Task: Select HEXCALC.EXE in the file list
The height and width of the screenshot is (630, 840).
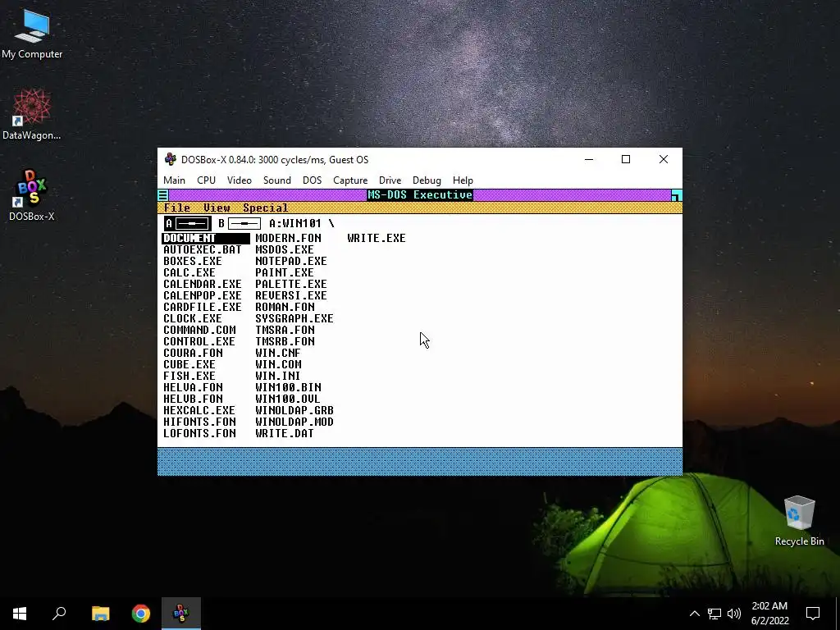Action: pyautogui.click(x=199, y=410)
